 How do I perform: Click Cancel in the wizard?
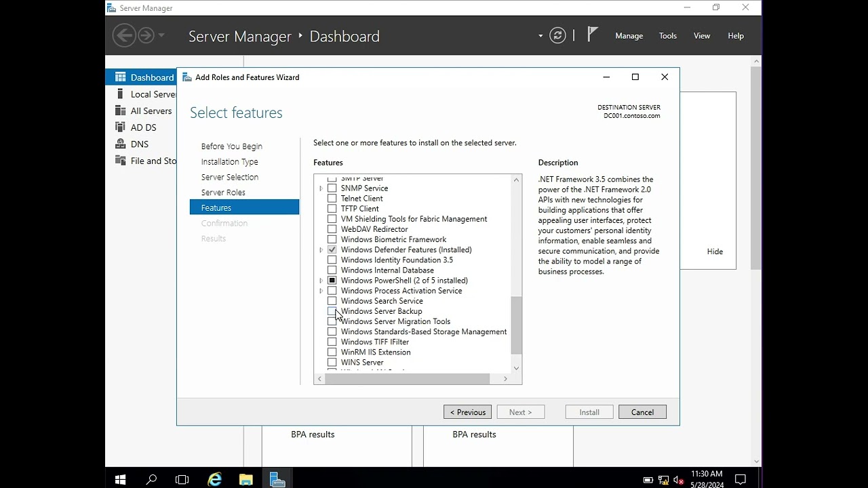click(x=642, y=412)
